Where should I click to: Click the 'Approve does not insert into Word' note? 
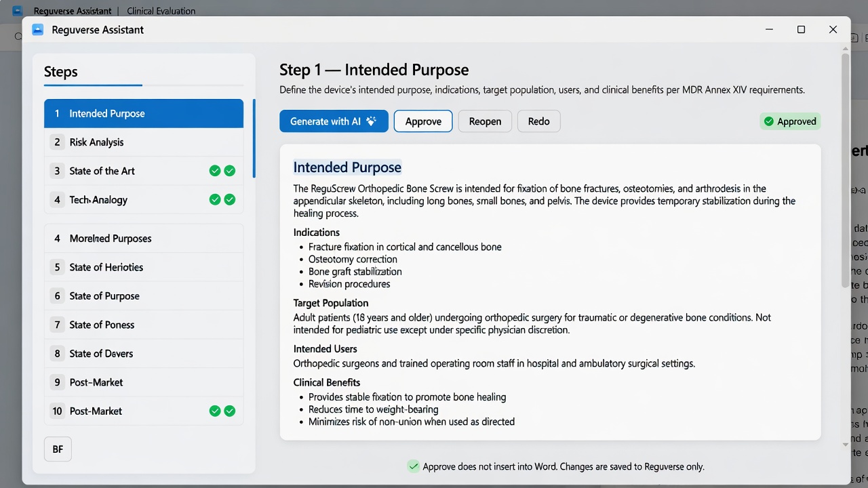click(564, 466)
